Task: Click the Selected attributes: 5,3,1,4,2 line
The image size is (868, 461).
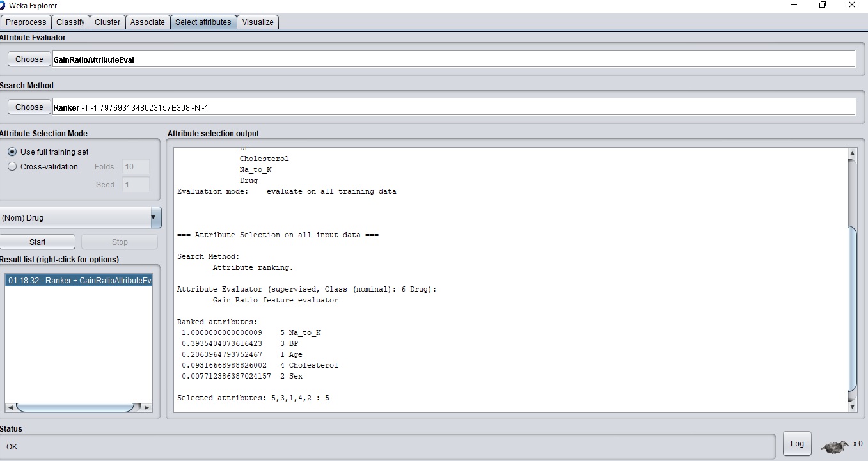Action: click(x=253, y=398)
